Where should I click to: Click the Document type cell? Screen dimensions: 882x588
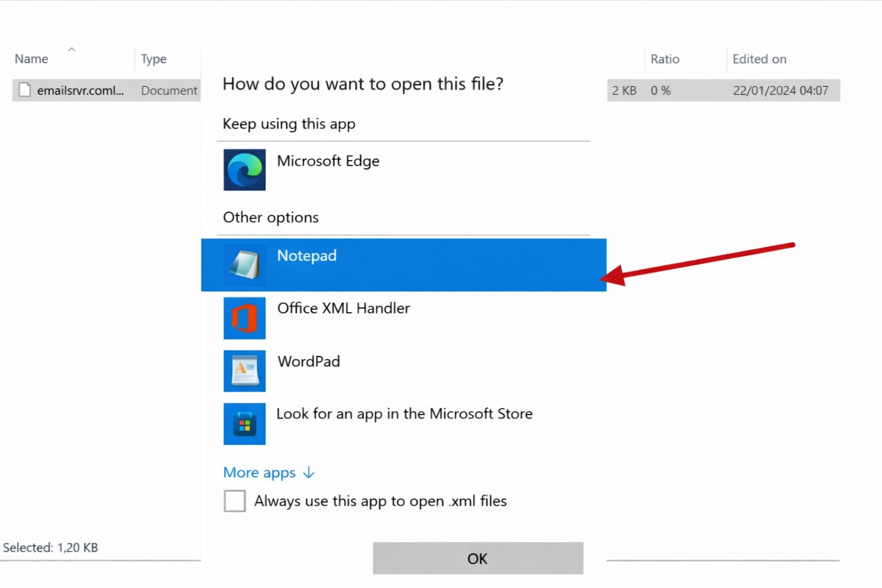click(169, 90)
